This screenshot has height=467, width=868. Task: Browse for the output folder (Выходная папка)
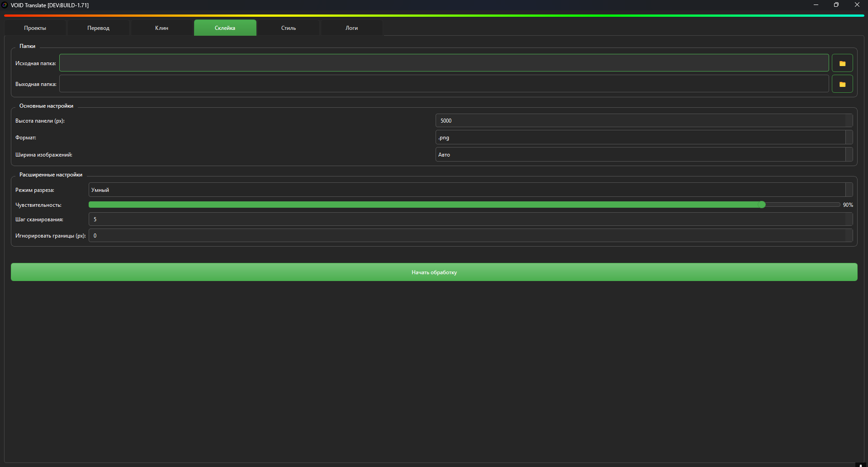(842, 84)
